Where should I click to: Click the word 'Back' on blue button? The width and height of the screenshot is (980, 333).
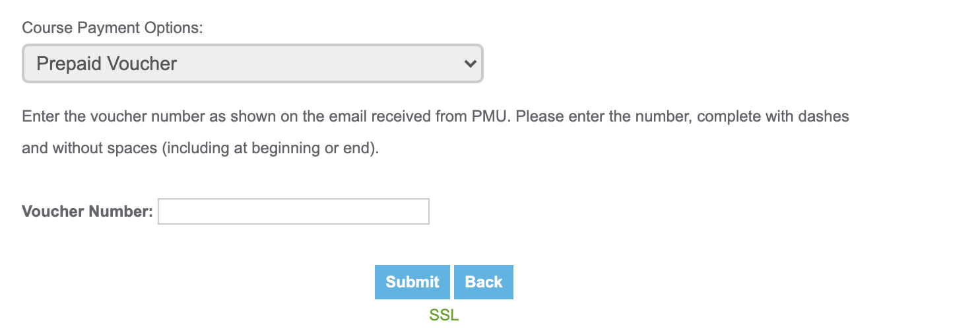[x=484, y=282]
